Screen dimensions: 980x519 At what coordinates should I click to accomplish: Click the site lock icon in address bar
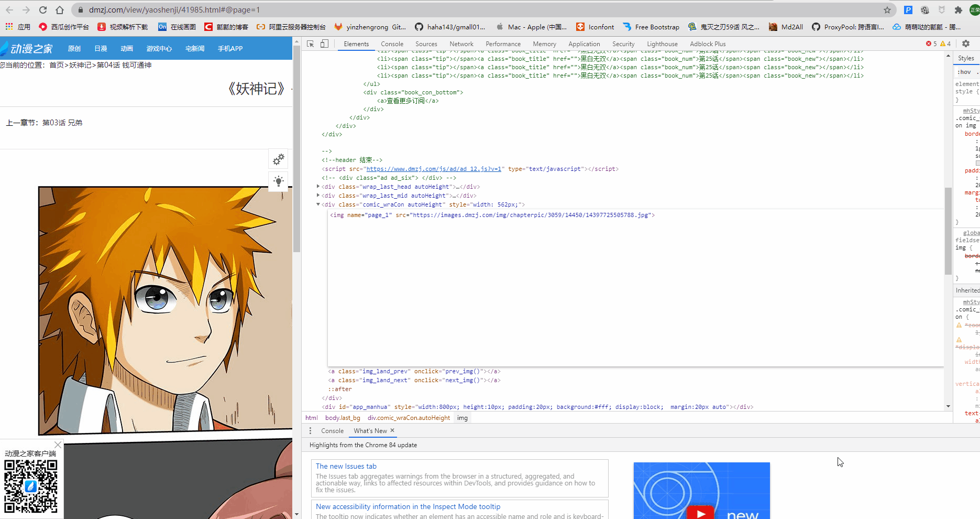80,10
